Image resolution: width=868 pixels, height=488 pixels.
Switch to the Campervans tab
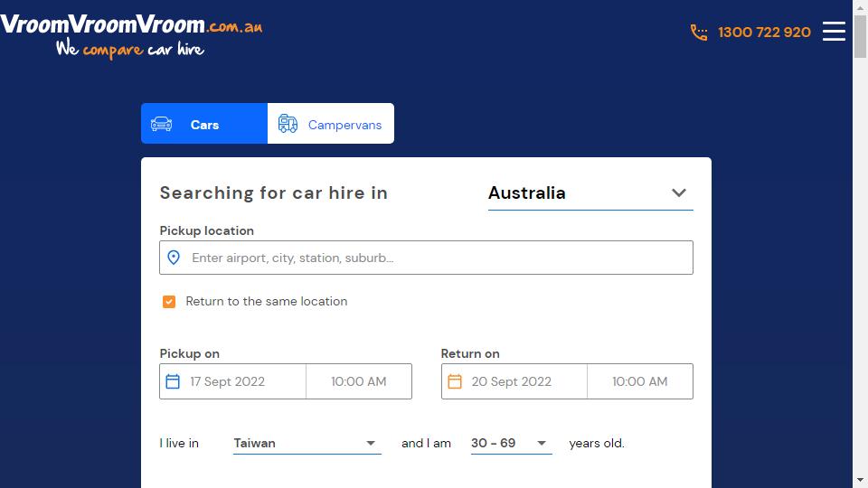pos(331,124)
